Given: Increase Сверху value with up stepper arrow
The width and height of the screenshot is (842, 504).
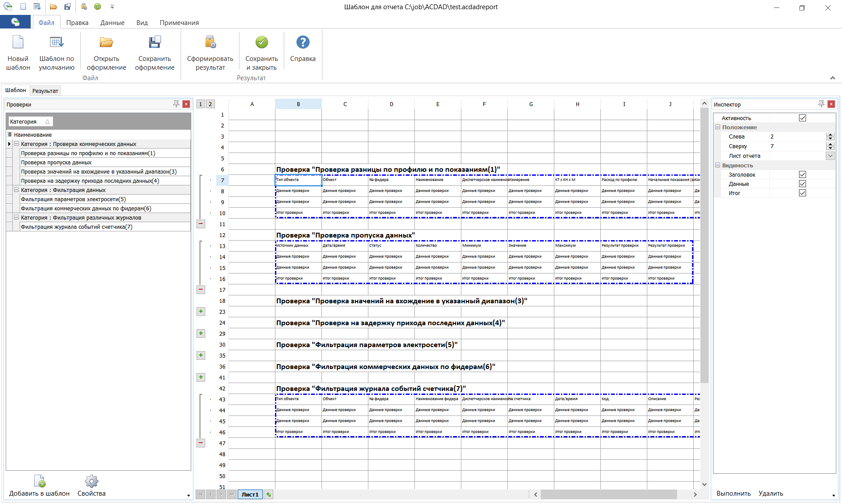Looking at the screenshot, I should tap(830, 144).
